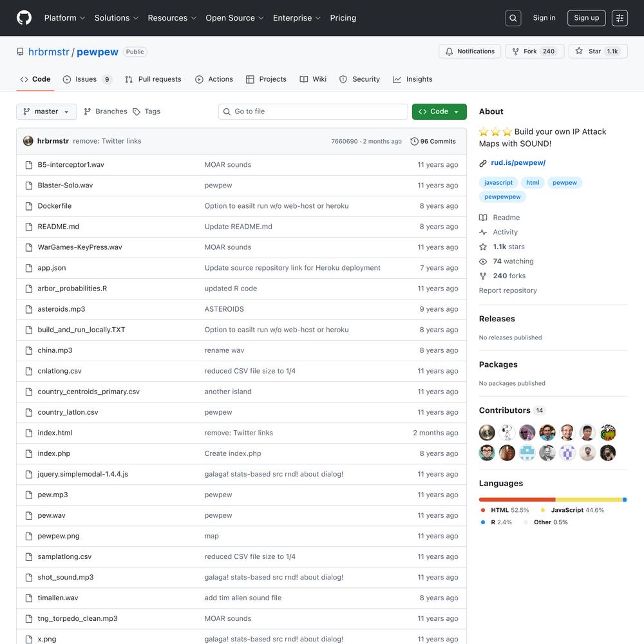This screenshot has width=644, height=644.
Task: Fork the repository using Fork button
Action: (534, 52)
